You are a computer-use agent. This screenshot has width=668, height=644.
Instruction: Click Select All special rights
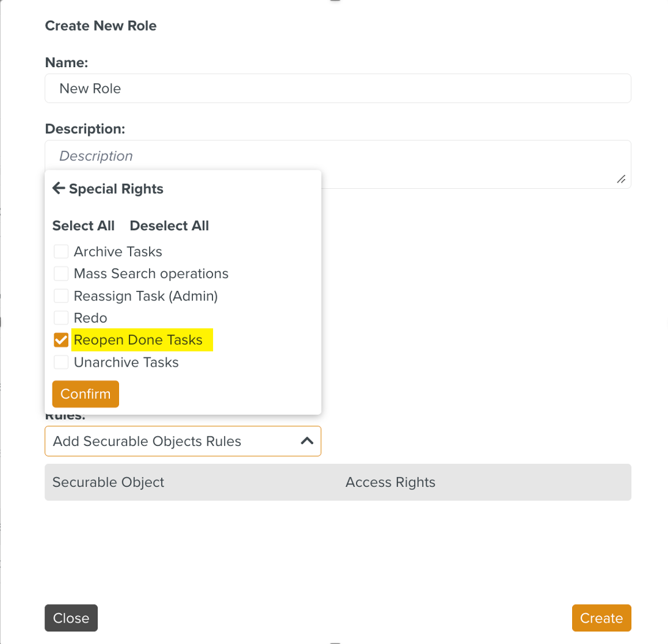(x=84, y=226)
